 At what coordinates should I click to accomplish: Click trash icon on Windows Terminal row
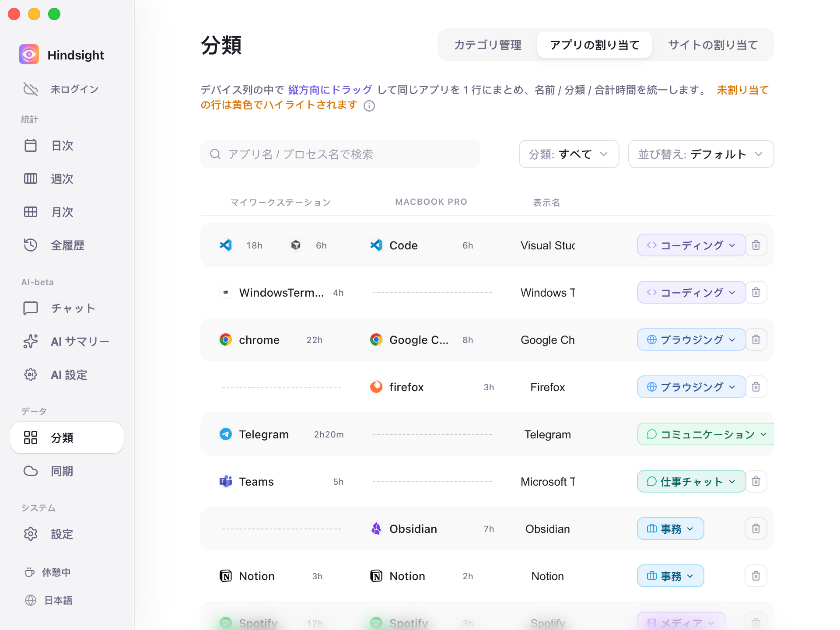click(756, 292)
